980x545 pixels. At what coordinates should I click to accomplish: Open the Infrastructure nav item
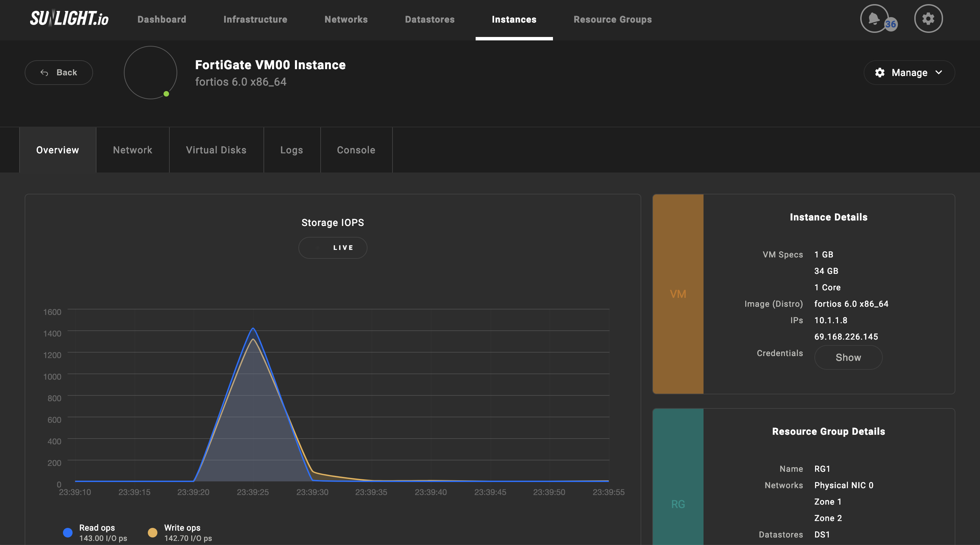point(255,20)
